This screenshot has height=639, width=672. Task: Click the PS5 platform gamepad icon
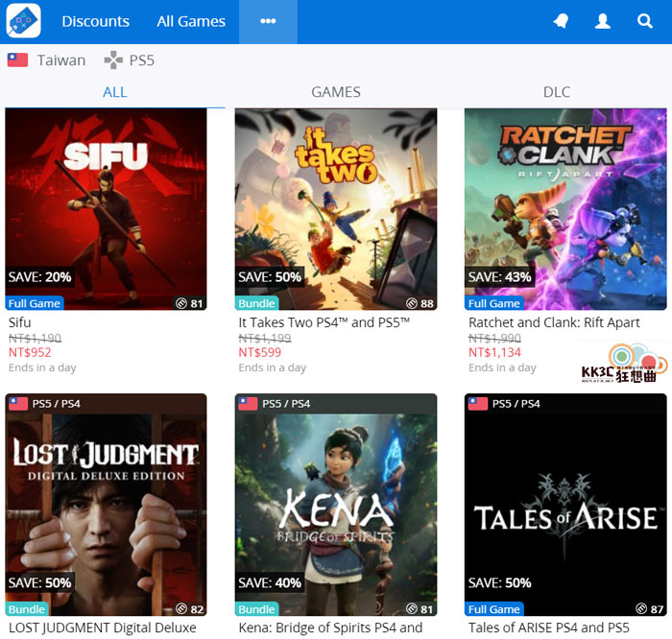tap(113, 59)
